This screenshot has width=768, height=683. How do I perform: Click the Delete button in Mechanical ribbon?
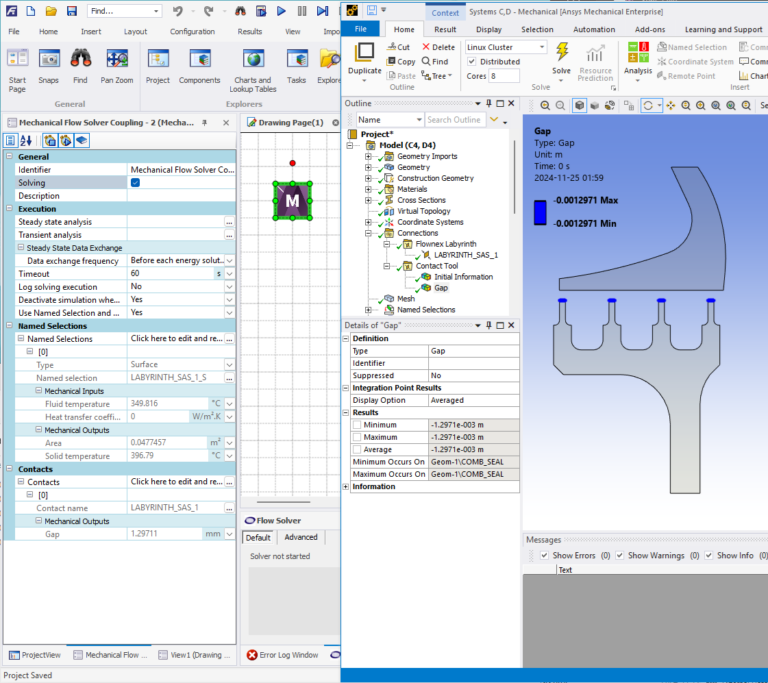pyautogui.click(x=439, y=47)
